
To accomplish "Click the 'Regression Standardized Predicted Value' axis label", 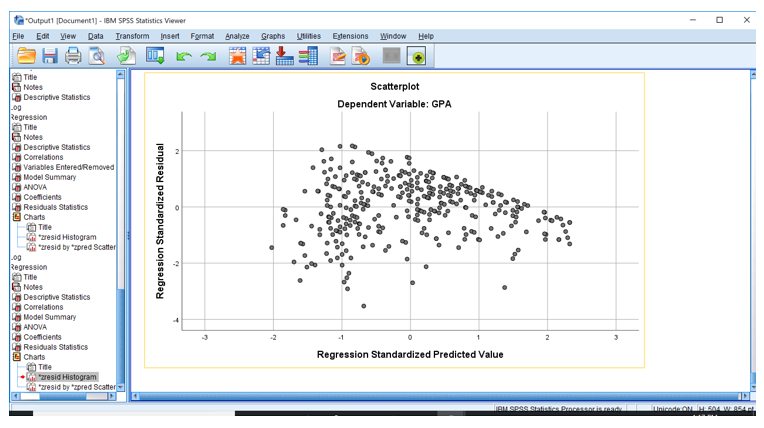I will (410, 354).
